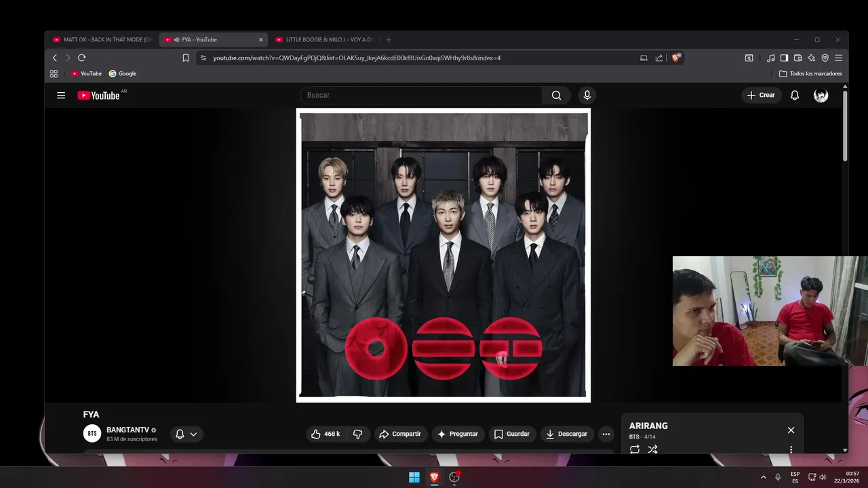Switch to LITTLE BOOGIE & MILO J tab
This screenshot has width=868, height=488.
pyautogui.click(x=323, y=40)
